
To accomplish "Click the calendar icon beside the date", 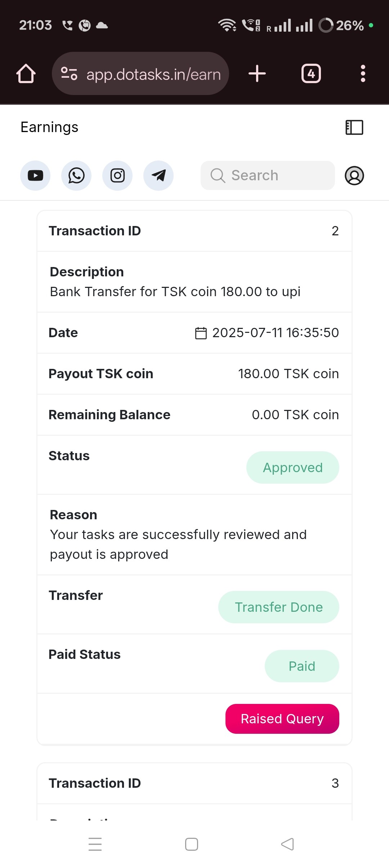I will click(201, 333).
